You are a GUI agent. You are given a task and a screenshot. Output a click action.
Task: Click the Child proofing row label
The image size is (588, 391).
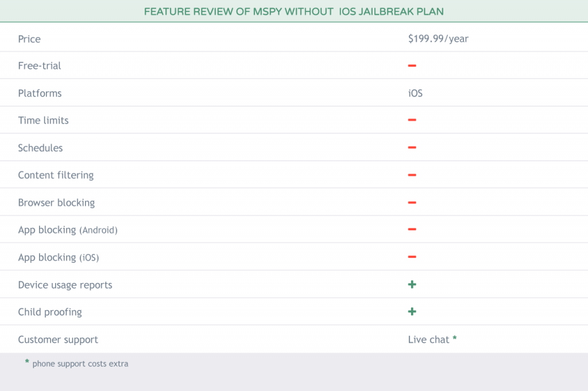tap(50, 312)
